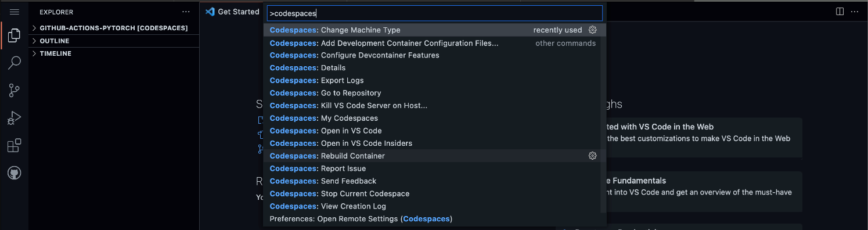Open the Source Control view
The width and height of the screenshot is (868, 230).
(x=15, y=90)
